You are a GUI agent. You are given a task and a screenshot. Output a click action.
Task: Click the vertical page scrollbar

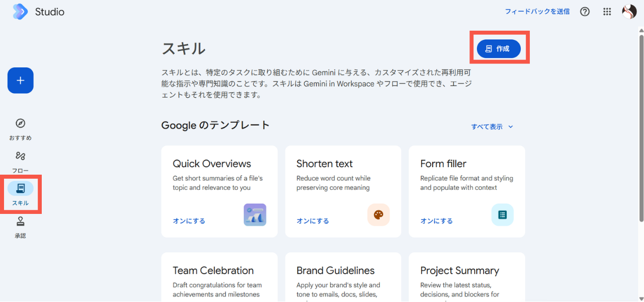[x=641, y=128]
